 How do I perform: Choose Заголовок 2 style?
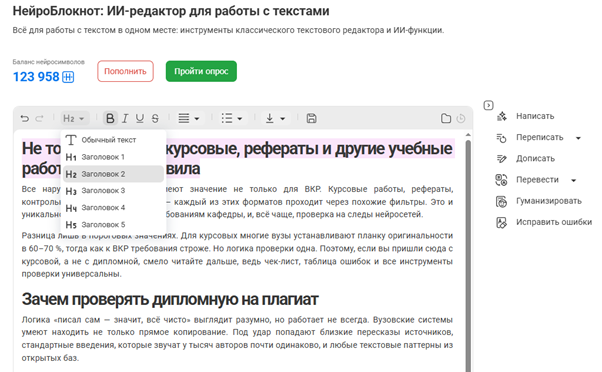(114, 174)
